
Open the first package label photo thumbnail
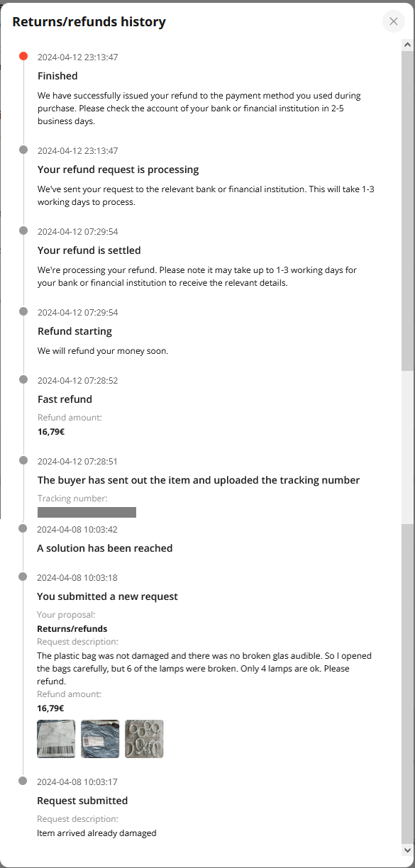click(x=56, y=739)
